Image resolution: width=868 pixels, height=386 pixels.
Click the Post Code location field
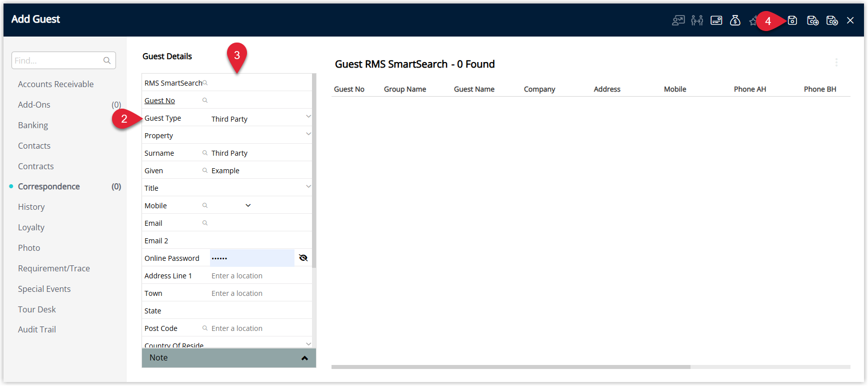(260, 328)
